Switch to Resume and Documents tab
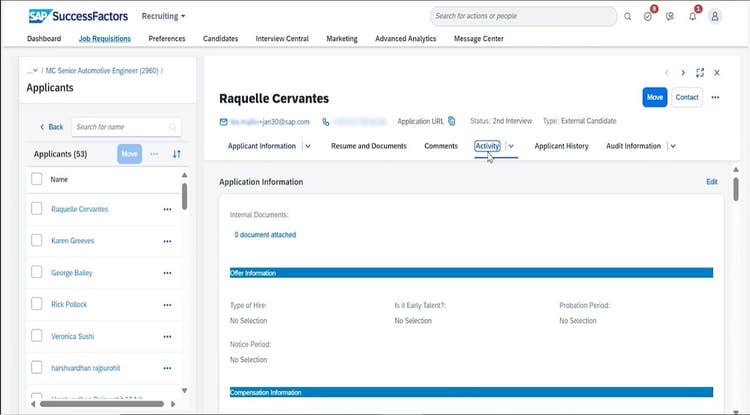Image resolution: width=750 pixels, height=415 pixels. pos(369,146)
